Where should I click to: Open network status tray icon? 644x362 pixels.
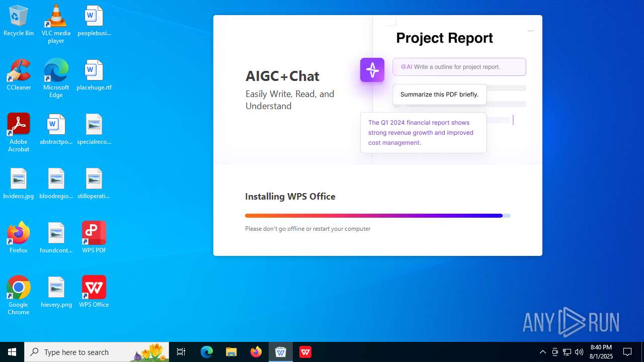point(567,352)
